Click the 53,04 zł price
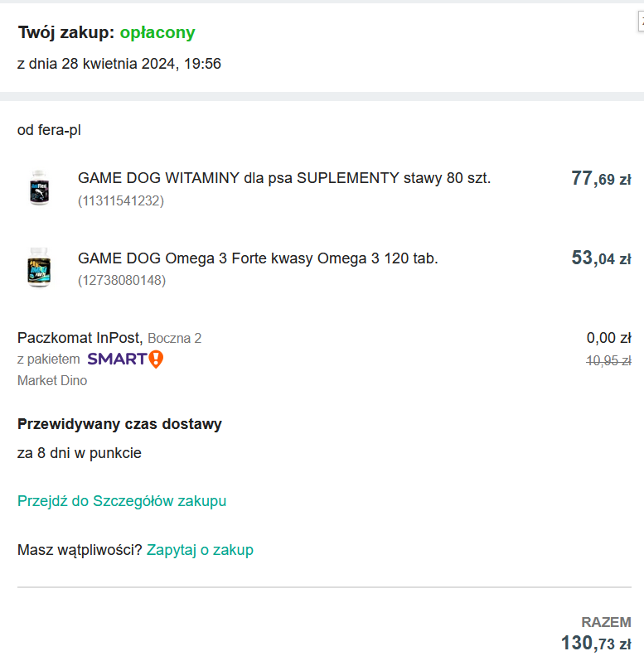The image size is (644, 656). tap(601, 259)
